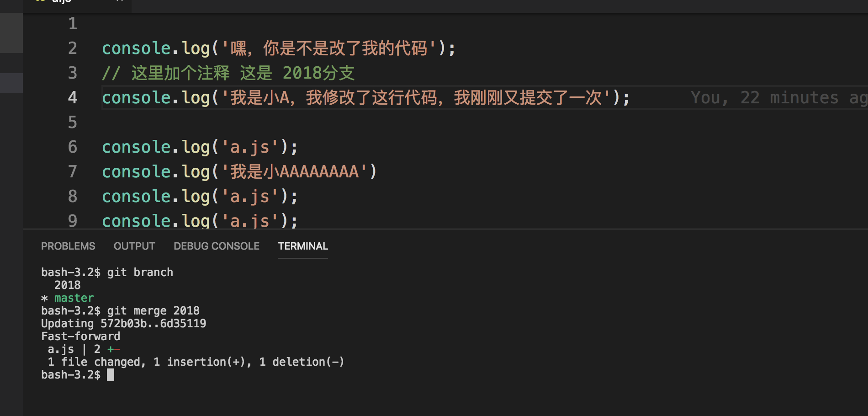Click the terminal prompt cursor block
Image resolution: width=868 pixels, height=416 pixels.
tap(111, 375)
